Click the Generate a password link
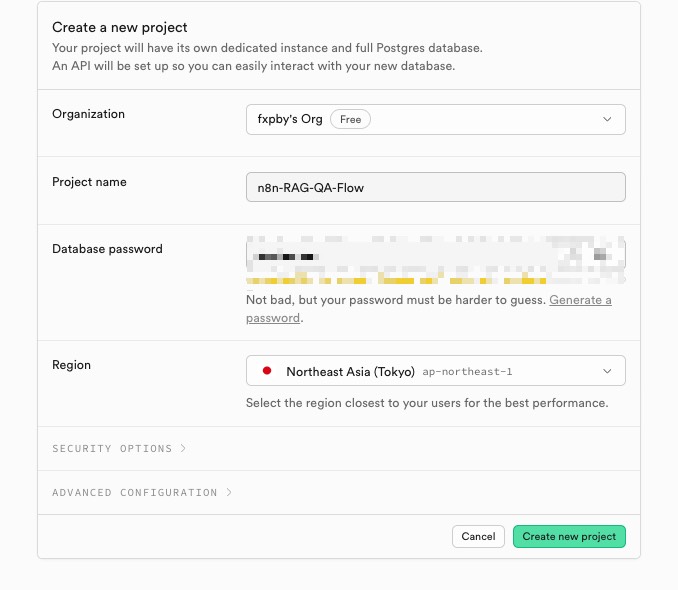This screenshot has width=678, height=590. (580, 300)
